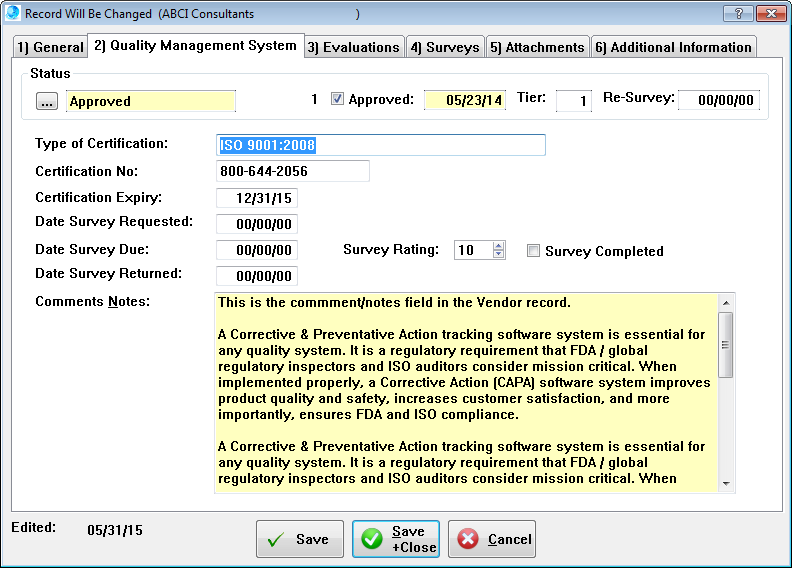Cancel the record changes

coord(494,539)
